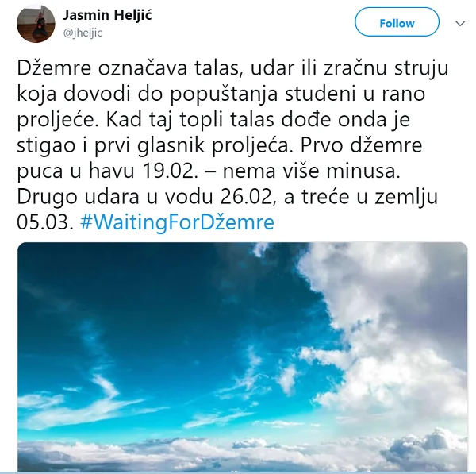Open the more actions arrow beside Follow
The height and width of the screenshot is (474, 476).
460,23
